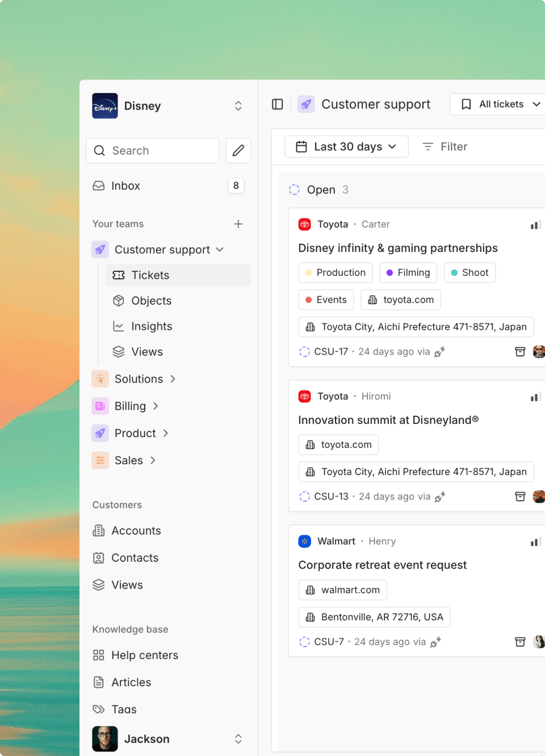The width and height of the screenshot is (545, 756).
Task: Archive ticket CSU-7
Action: coord(520,642)
